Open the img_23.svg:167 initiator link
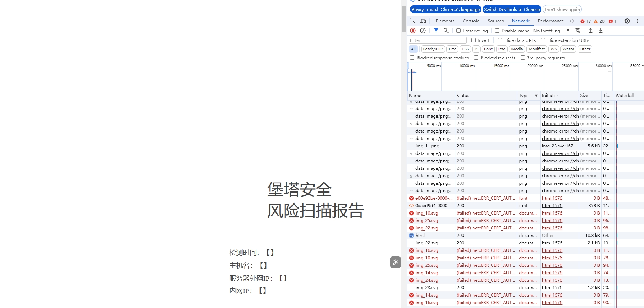The image size is (644, 308). click(557, 146)
